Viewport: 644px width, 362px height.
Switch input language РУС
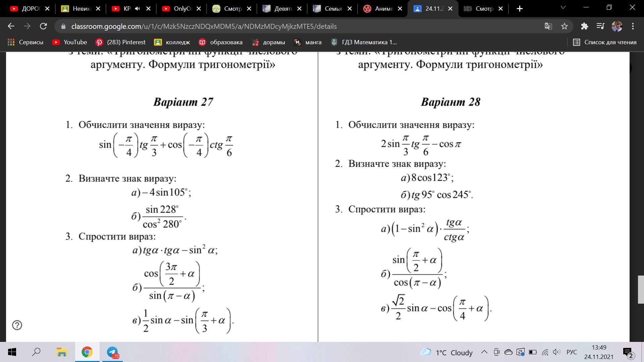point(572,352)
